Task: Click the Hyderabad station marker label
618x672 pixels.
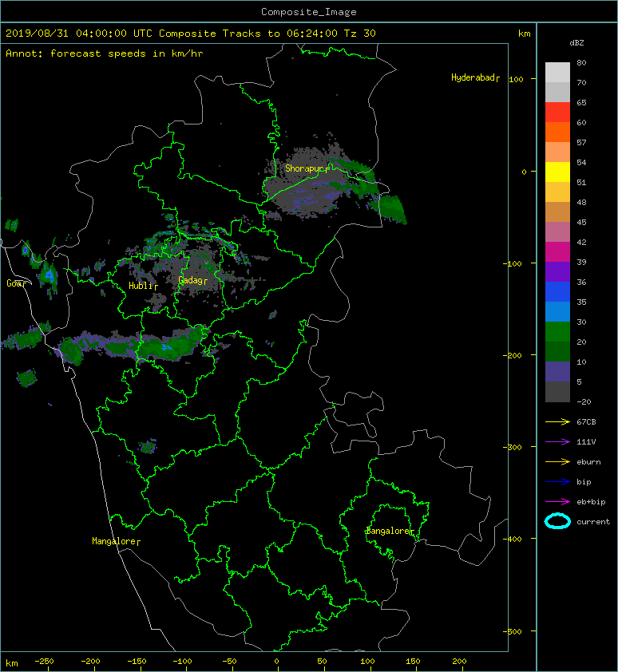Action: click(x=475, y=77)
